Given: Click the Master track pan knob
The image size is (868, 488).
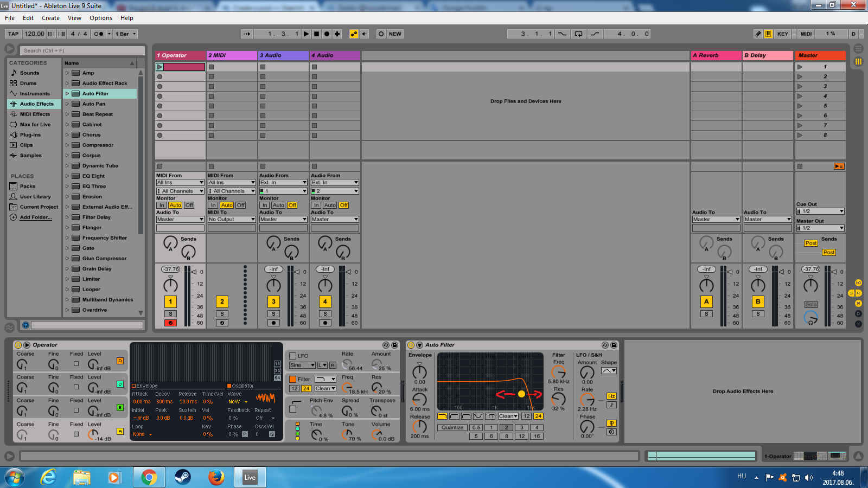Looking at the screenshot, I should coord(810,285).
